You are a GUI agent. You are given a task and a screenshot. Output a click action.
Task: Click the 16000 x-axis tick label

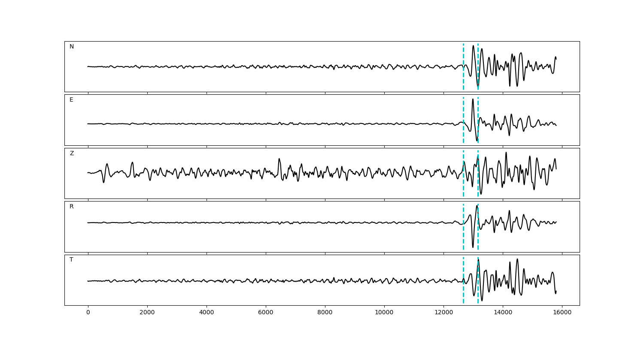[x=562, y=313]
